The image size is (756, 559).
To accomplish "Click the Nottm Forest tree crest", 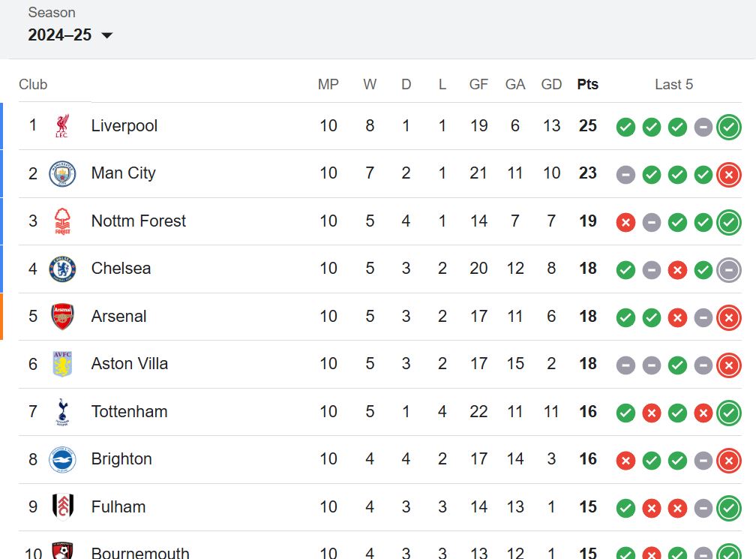I will [x=62, y=221].
